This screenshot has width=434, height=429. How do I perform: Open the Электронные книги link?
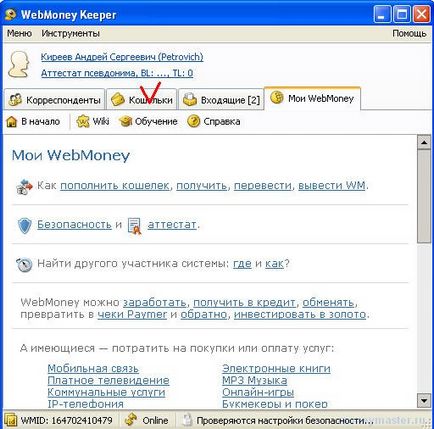(276, 368)
